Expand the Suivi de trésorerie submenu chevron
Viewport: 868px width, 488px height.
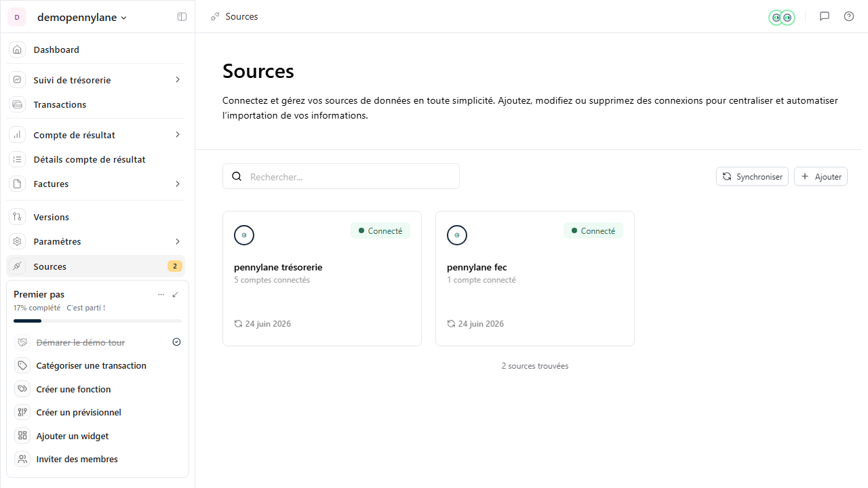[x=178, y=79]
